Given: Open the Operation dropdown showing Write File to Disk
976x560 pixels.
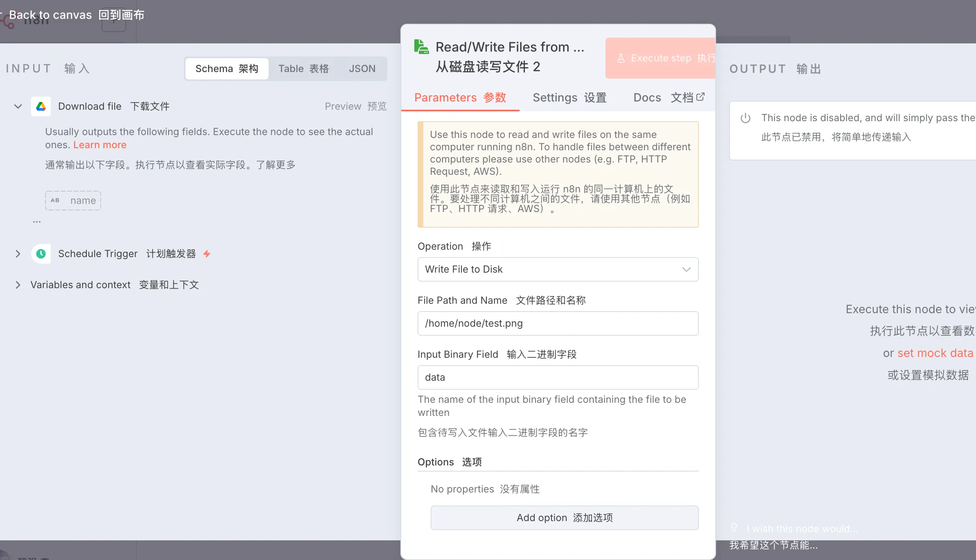Looking at the screenshot, I should click(x=558, y=269).
